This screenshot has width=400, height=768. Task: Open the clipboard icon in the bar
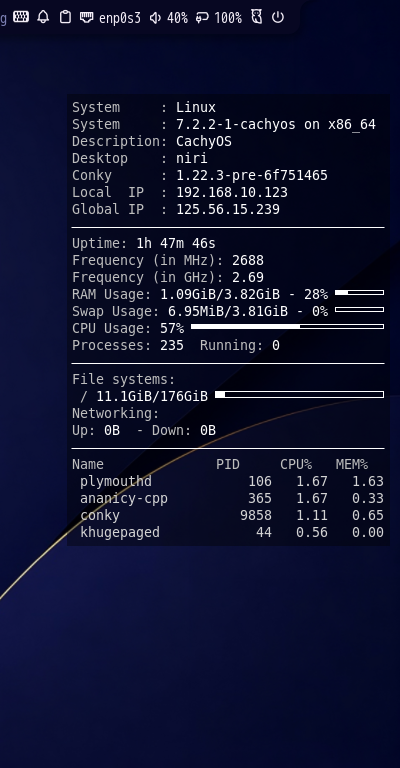tap(65, 17)
